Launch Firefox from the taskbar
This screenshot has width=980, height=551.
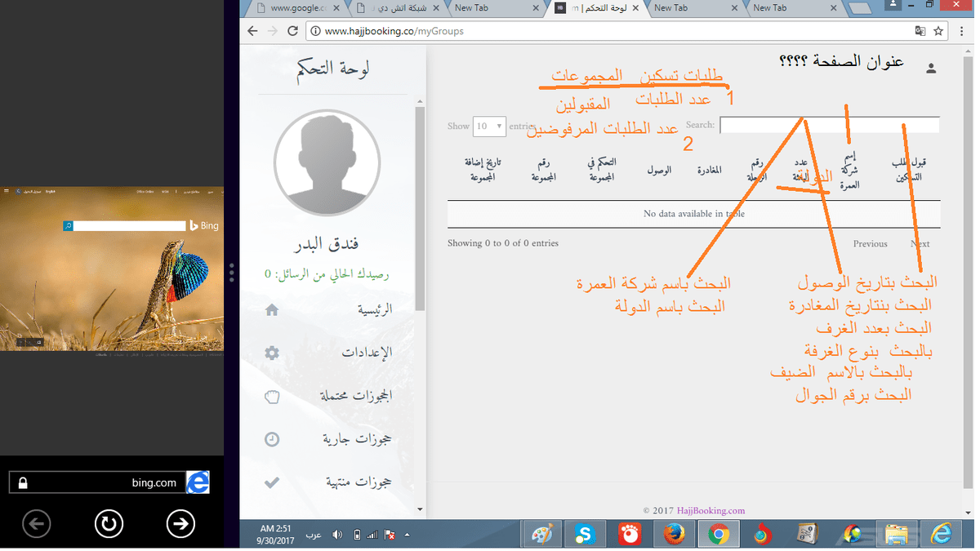coord(673,534)
